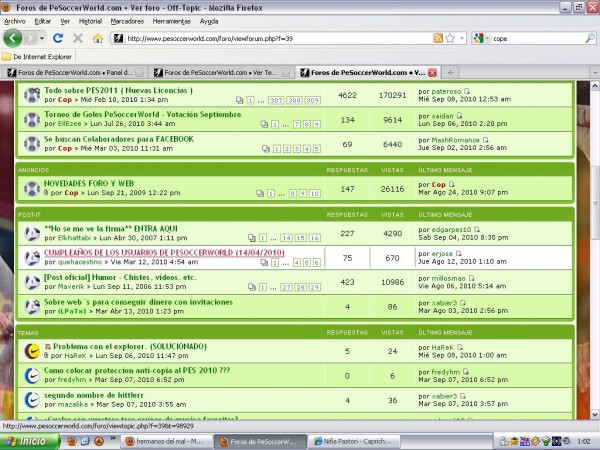
Task: Go to page 16 of firma topic
Action: [x=314, y=238]
